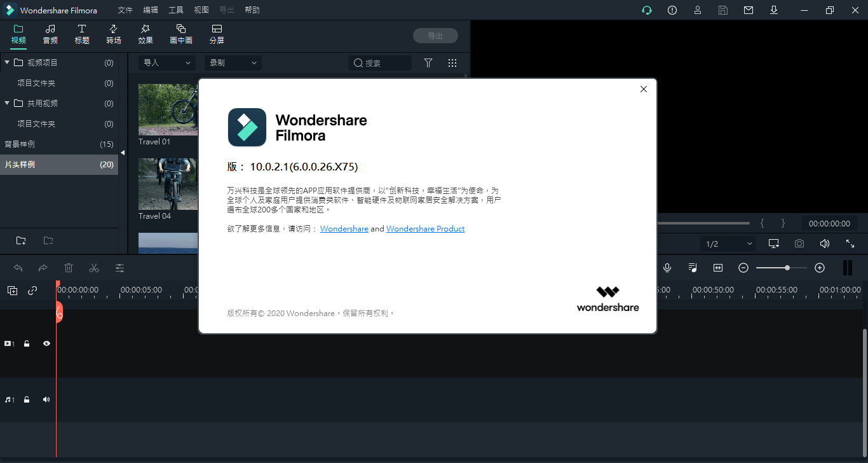The width and height of the screenshot is (868, 463).
Task: Click the filter funnel icon
Action: (x=428, y=63)
